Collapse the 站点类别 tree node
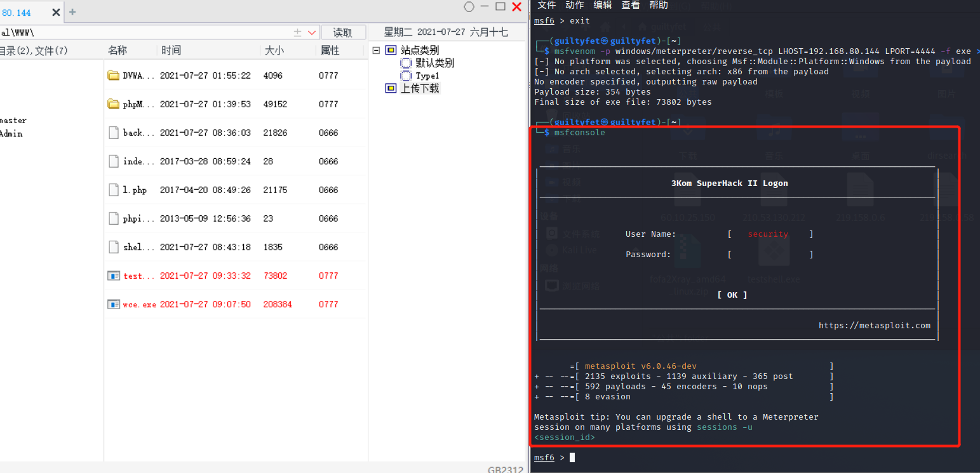This screenshot has width=980, height=473. (376, 50)
